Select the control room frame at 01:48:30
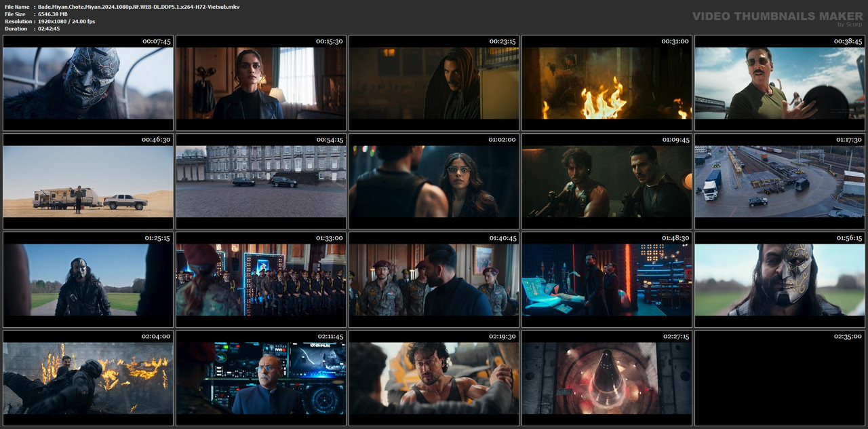Screen dimensions: 868x429 [x=607, y=280]
